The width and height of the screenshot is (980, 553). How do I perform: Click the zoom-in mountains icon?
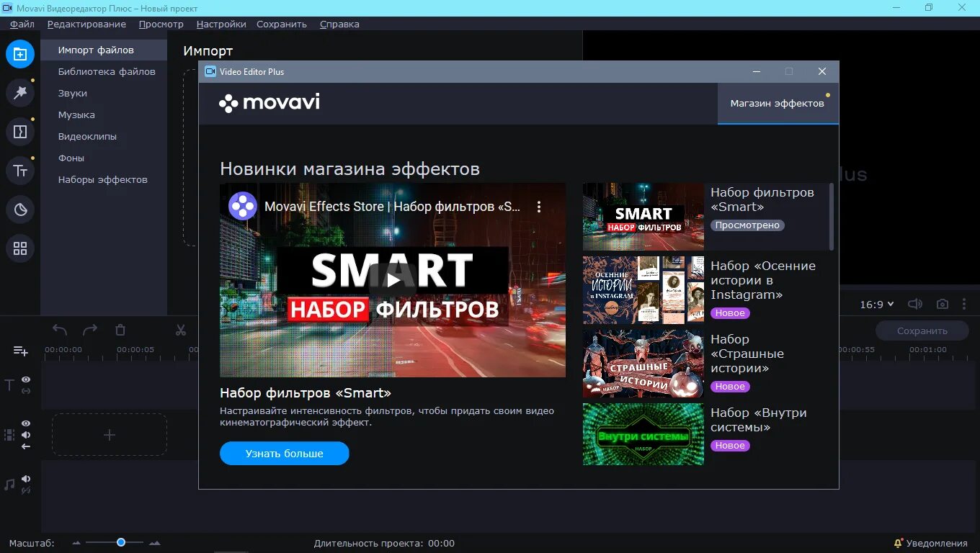(x=154, y=543)
